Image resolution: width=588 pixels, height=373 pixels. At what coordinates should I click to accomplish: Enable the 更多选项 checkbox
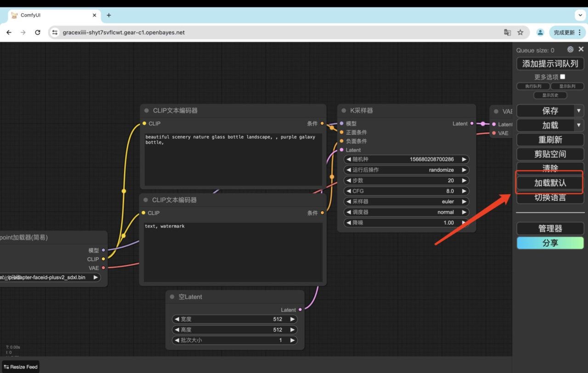[x=563, y=77]
